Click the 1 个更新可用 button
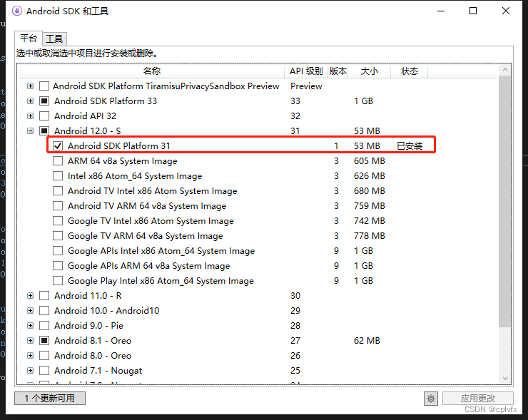 tap(50, 398)
